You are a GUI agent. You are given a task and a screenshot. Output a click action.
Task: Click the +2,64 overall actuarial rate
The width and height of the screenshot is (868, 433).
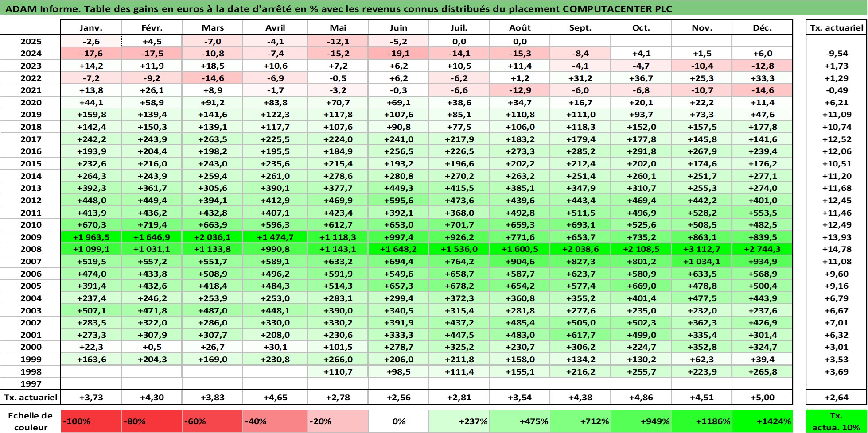[x=837, y=398]
